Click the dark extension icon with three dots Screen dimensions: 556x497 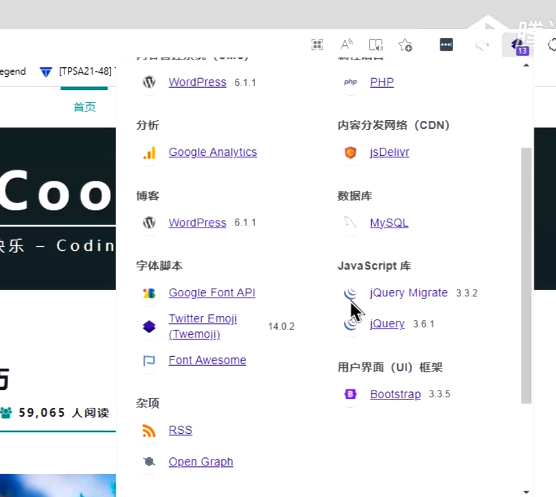[x=446, y=45]
